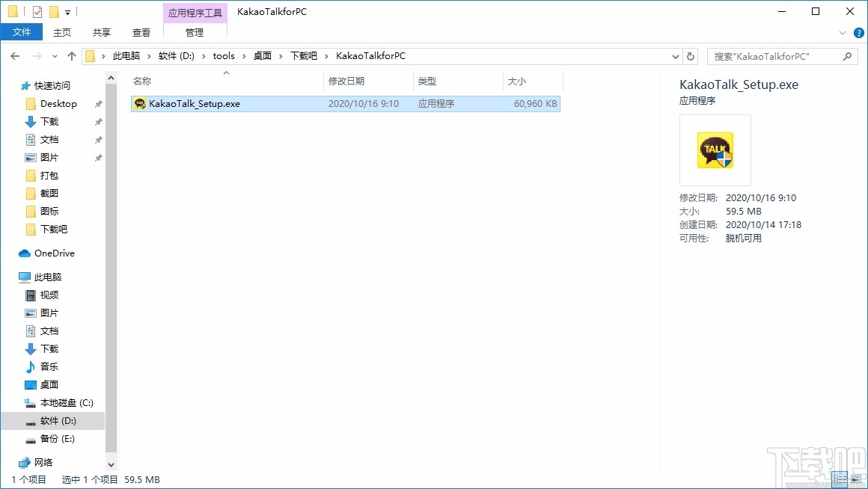Open 本地磁盘 (C:) drive

[67, 403]
